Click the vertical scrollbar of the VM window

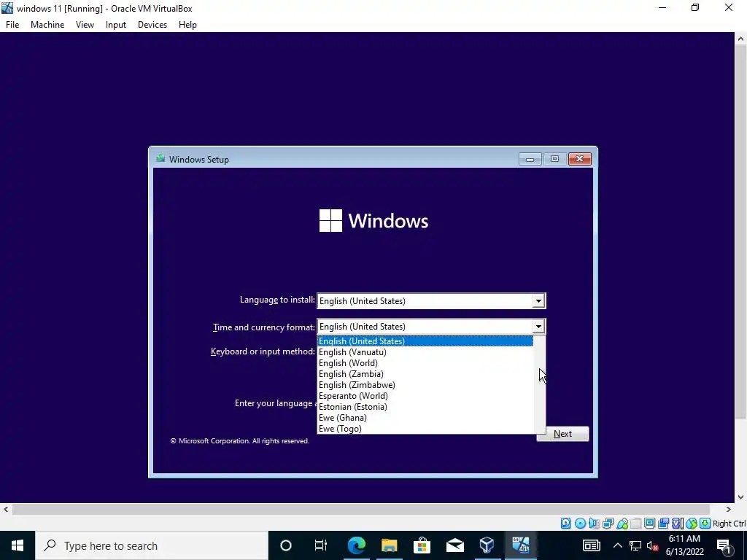[741, 233]
